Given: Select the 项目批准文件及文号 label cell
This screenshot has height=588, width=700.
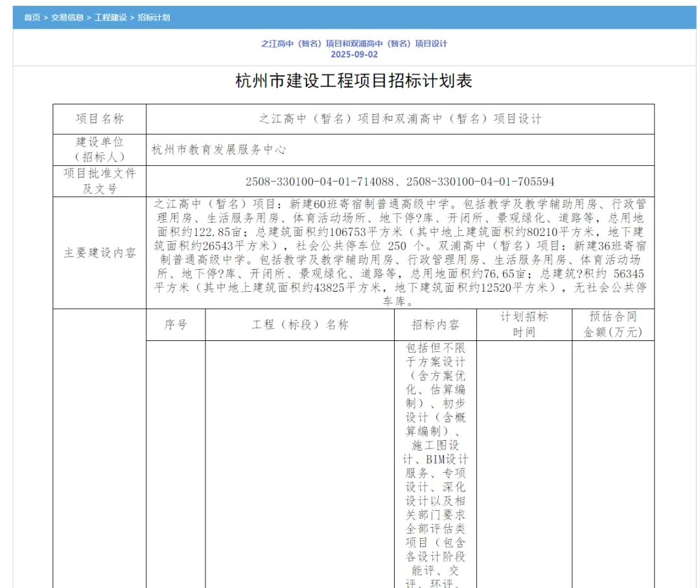Looking at the screenshot, I should (100, 182).
